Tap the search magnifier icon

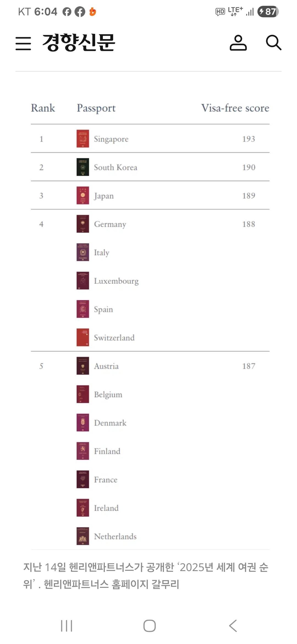(x=274, y=43)
